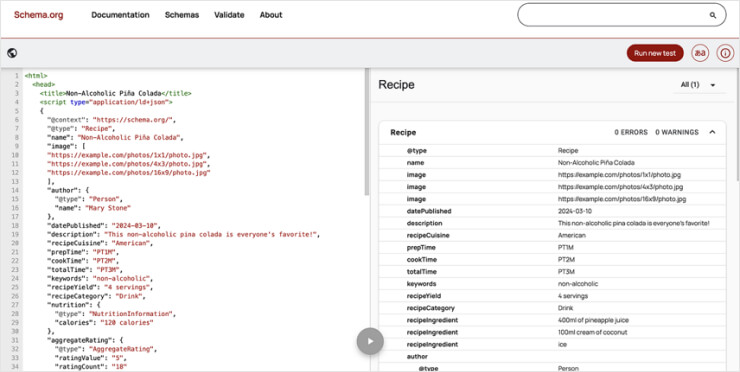Open the language selector icon
Screen dimensions: 740x372
point(700,53)
